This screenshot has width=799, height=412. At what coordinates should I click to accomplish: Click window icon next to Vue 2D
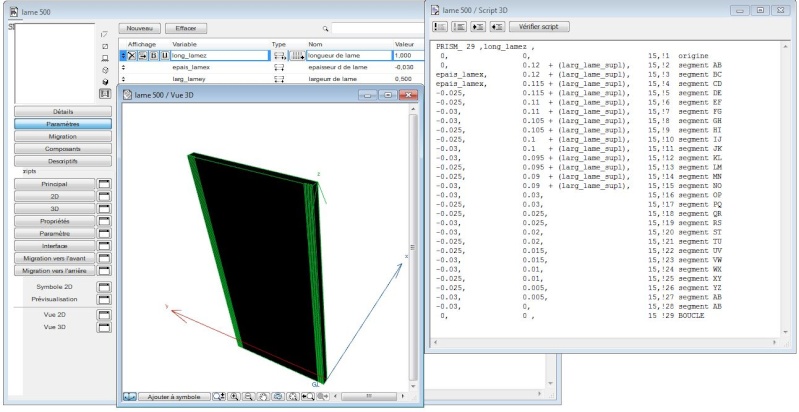point(104,315)
